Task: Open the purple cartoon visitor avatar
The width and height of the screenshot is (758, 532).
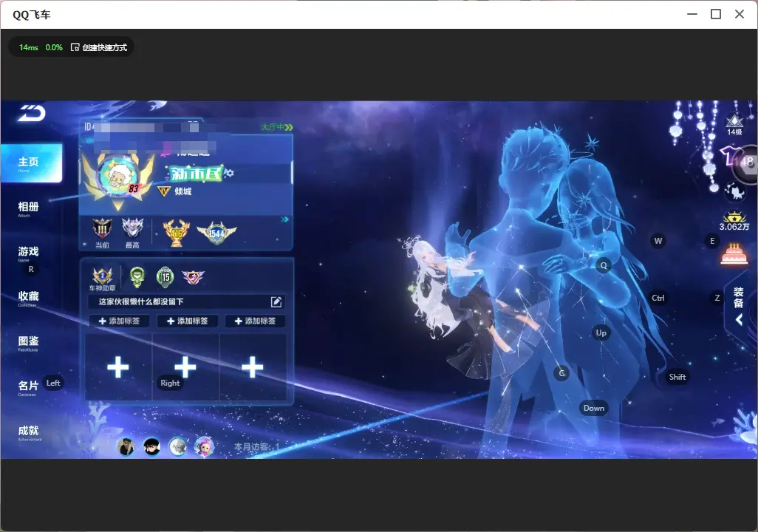Action: pyautogui.click(x=204, y=446)
